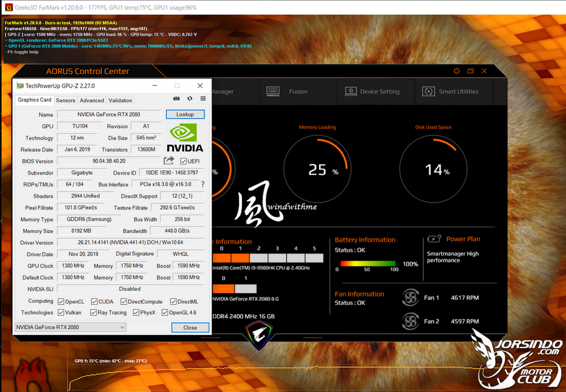Click the Driver Version field
This screenshot has width=566, height=392.
(130, 242)
